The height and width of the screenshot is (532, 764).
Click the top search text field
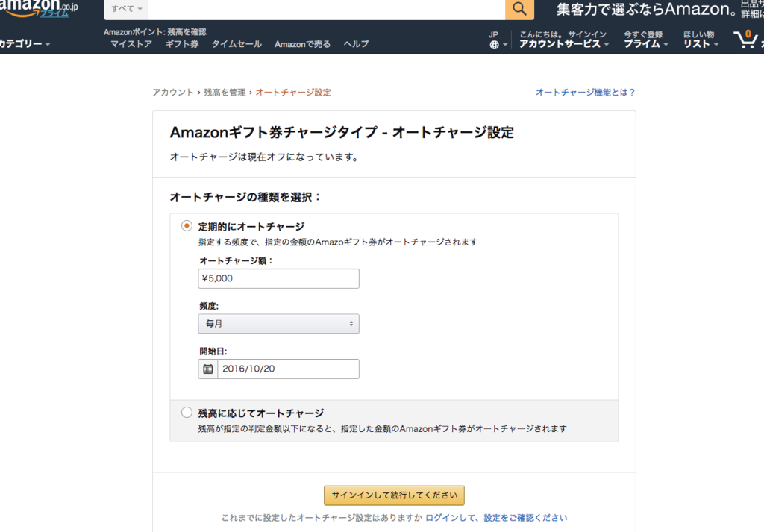click(x=327, y=9)
